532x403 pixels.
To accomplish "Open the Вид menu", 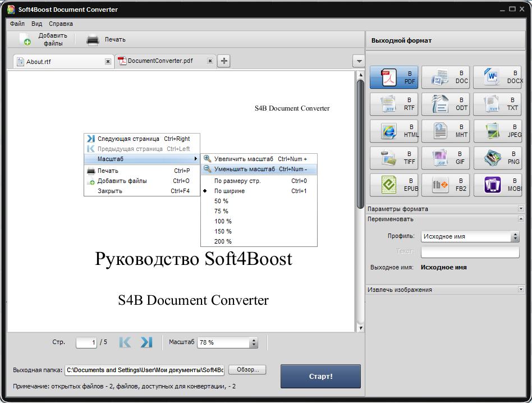I will pyautogui.click(x=36, y=24).
